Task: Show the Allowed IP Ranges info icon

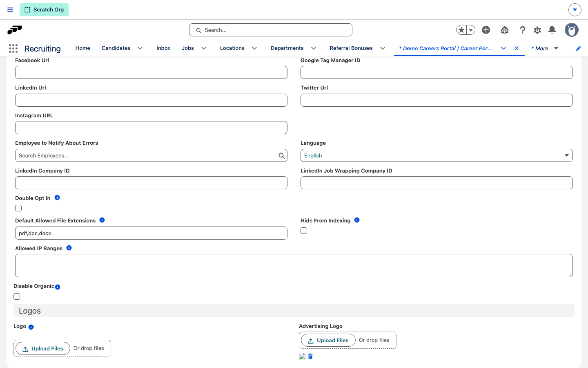Action: click(69, 248)
